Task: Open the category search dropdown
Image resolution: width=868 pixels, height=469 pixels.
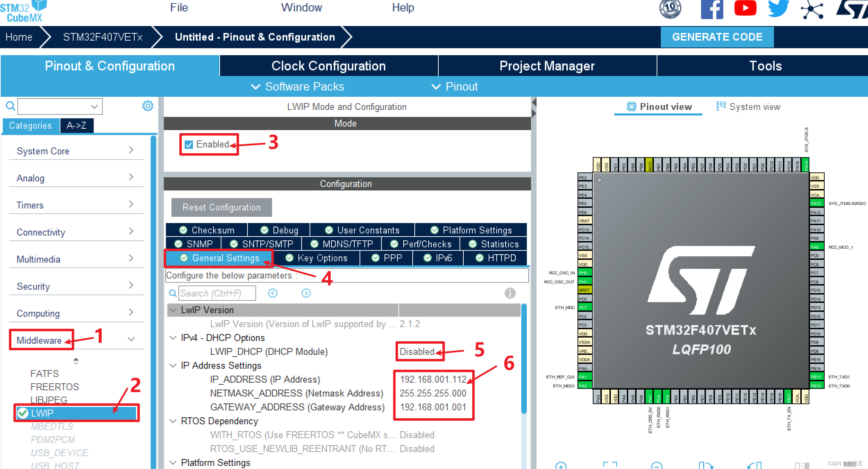Action: (x=94, y=106)
